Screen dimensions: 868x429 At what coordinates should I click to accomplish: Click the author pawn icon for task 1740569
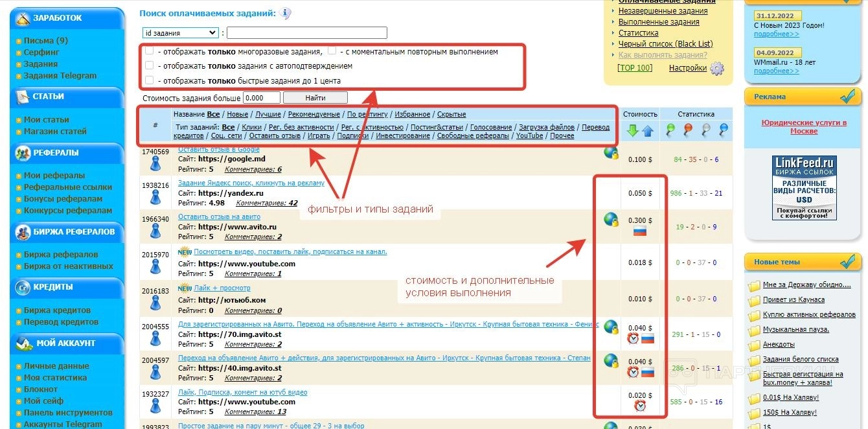(155, 165)
